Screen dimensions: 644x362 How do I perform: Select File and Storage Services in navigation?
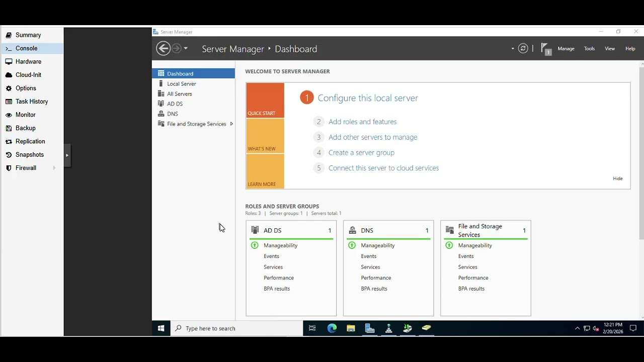tap(193, 124)
